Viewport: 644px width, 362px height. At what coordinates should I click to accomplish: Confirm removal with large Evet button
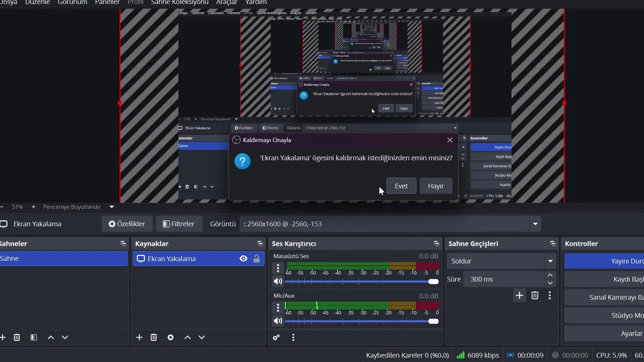(401, 186)
